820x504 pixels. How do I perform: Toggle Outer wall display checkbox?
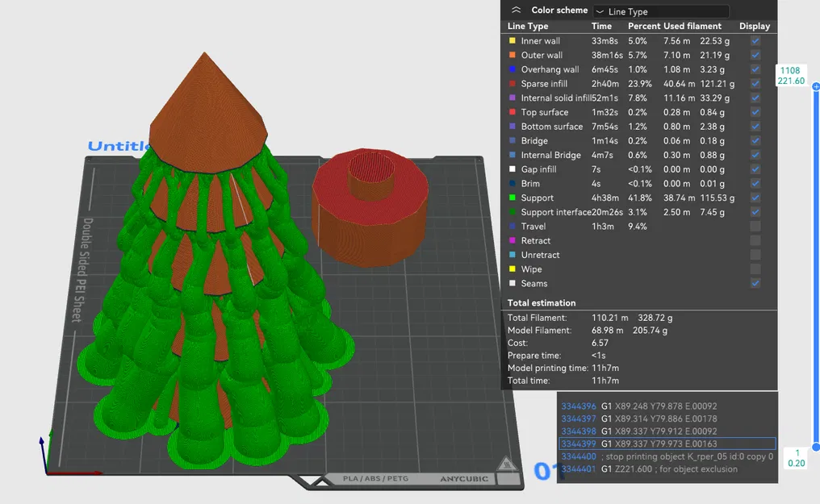click(755, 55)
